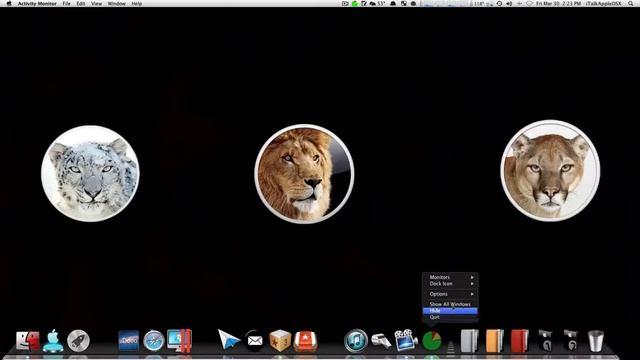Click the Lion wallpaper image
640x360 pixels.
pos(304,174)
